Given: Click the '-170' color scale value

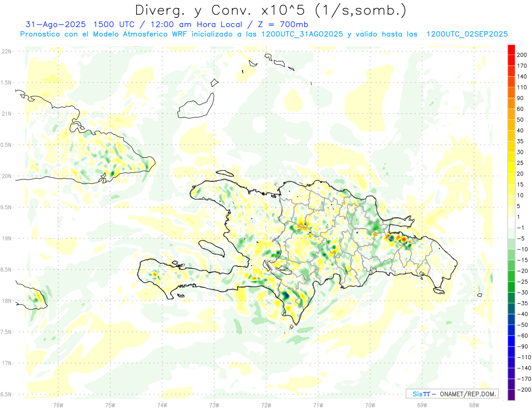Looking at the screenshot, I should [x=524, y=379].
